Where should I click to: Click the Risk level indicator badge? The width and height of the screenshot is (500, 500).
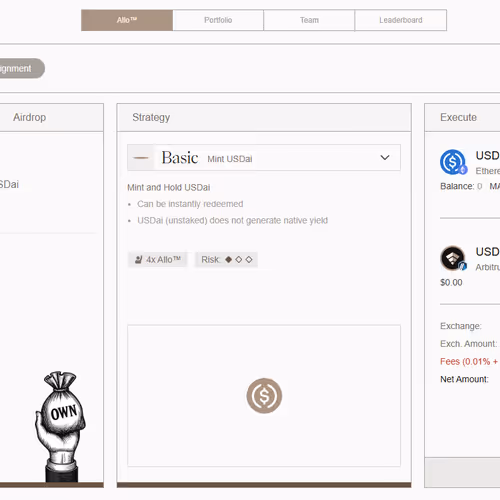[x=226, y=259]
